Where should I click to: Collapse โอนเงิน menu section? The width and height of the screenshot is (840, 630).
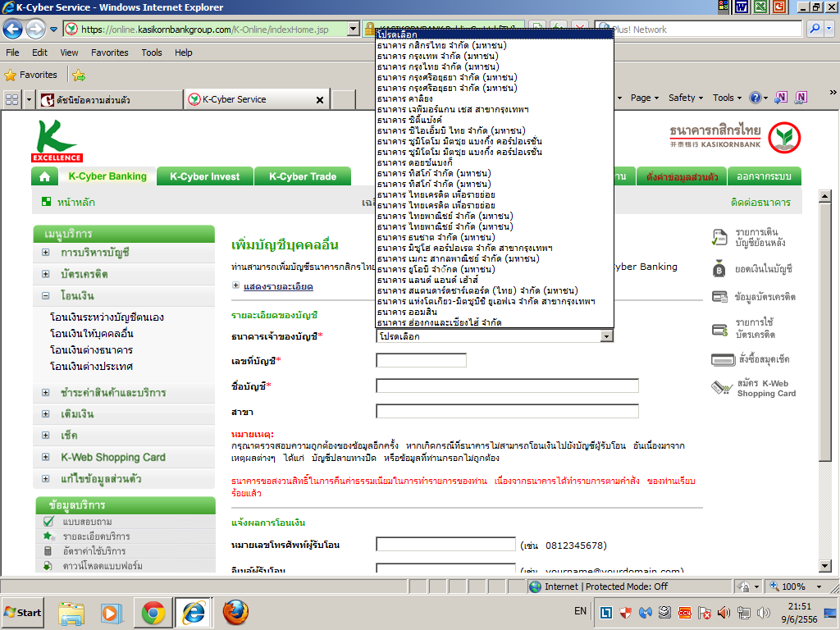coord(46,295)
